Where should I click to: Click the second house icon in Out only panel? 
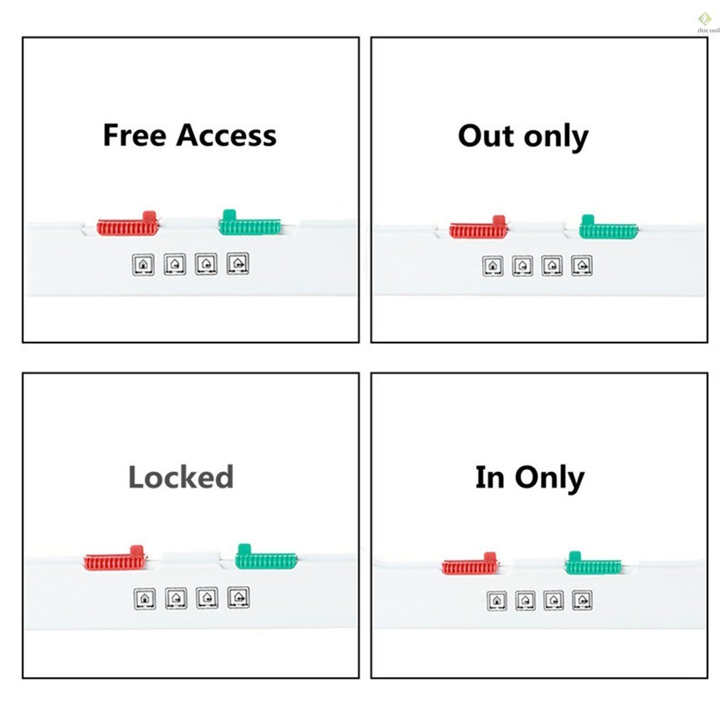(523, 267)
